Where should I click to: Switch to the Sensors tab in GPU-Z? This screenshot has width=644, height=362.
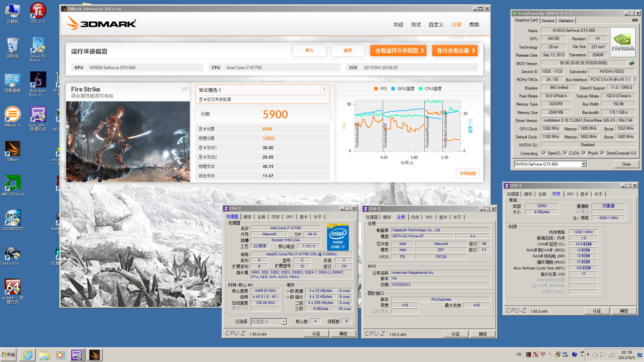point(548,21)
